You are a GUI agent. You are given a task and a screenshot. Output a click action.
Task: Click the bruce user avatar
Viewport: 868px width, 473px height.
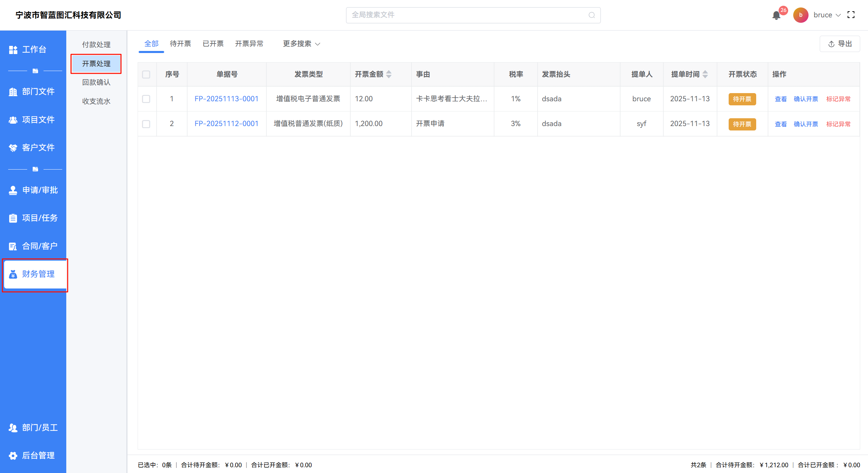point(801,15)
